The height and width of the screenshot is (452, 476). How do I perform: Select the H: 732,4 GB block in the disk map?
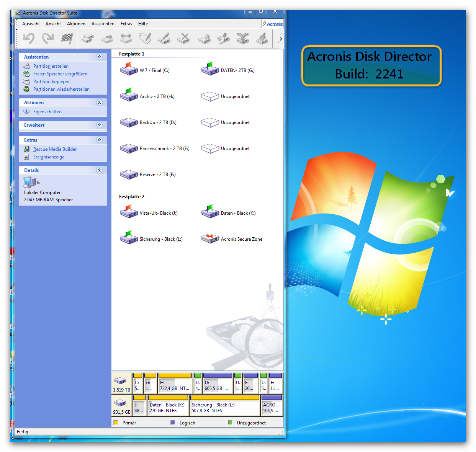click(175, 383)
